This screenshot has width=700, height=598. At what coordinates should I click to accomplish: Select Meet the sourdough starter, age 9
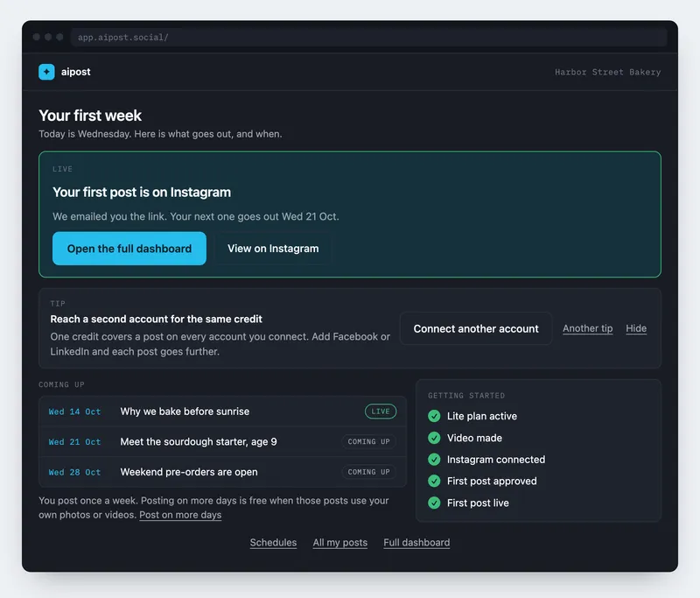click(222, 441)
